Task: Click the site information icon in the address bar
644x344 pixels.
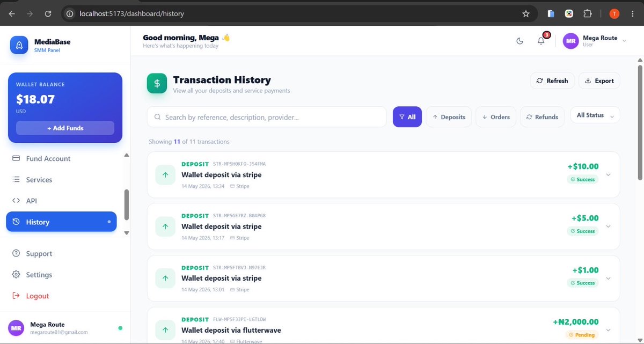Action: [70, 13]
